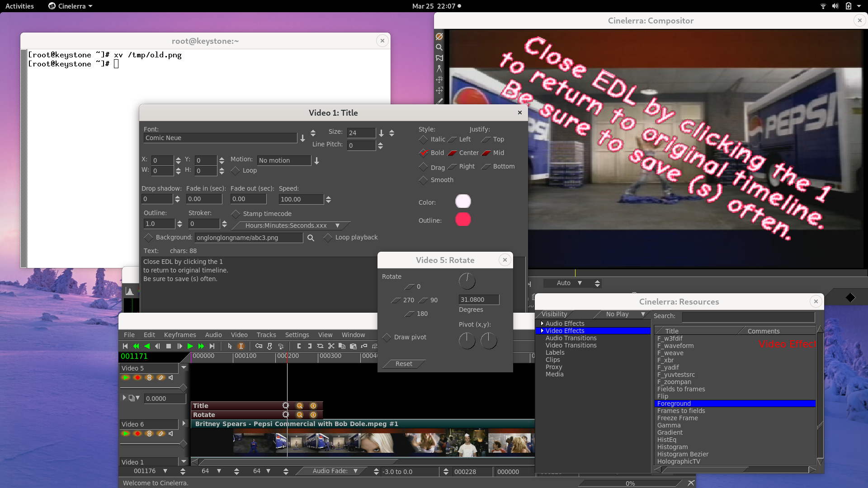Open Title effect's gear presets icon
868x488 pixels.
pos(286,406)
